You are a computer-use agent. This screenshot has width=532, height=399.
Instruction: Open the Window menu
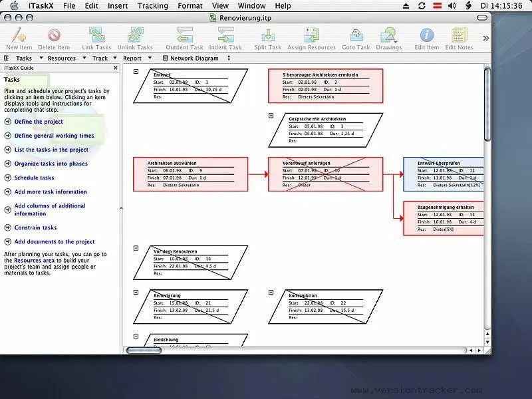point(252,6)
